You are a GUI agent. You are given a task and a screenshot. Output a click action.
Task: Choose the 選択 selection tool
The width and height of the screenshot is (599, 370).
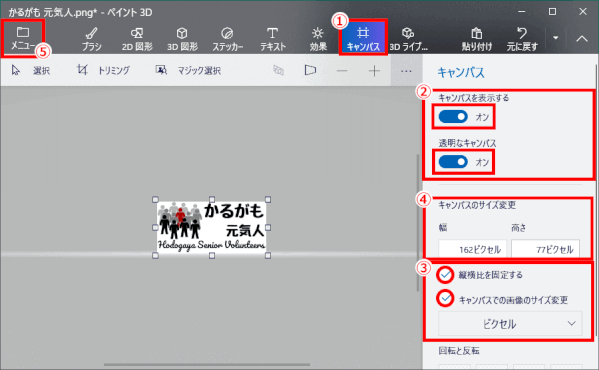31,70
